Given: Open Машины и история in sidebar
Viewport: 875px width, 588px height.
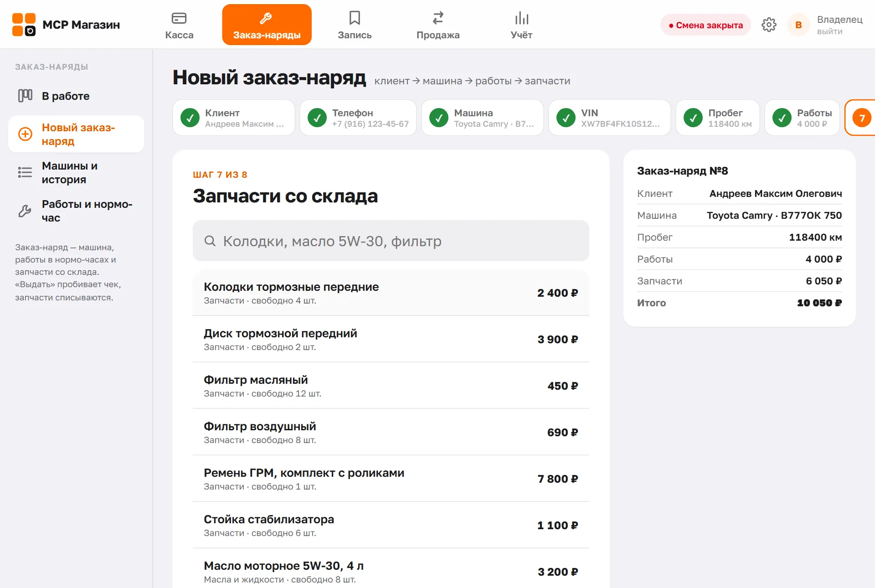Looking at the screenshot, I should pos(76,172).
